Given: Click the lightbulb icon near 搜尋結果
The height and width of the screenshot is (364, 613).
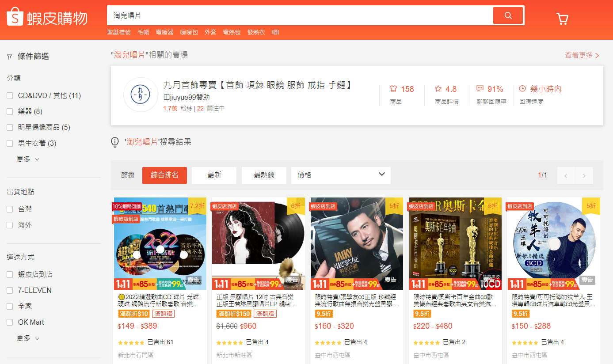Looking at the screenshot, I should (x=114, y=142).
